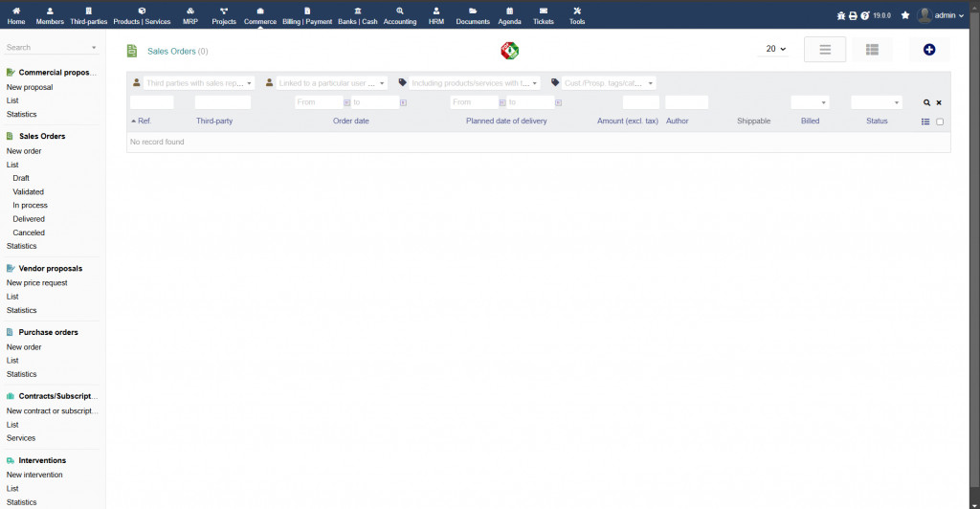Click New price request link

(x=37, y=283)
